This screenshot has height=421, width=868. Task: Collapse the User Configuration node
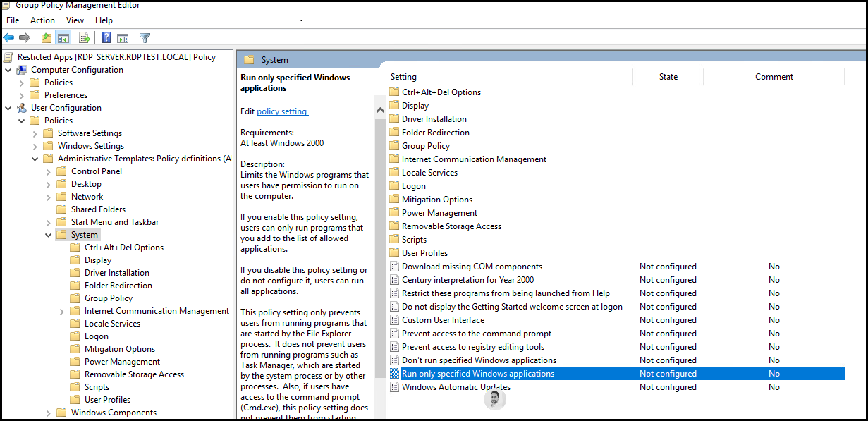pyautogui.click(x=8, y=108)
